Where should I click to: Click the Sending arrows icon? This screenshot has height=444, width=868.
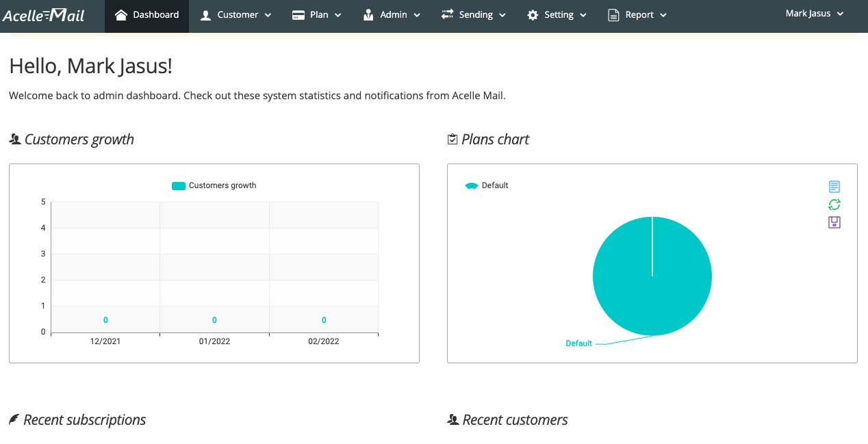click(x=447, y=14)
